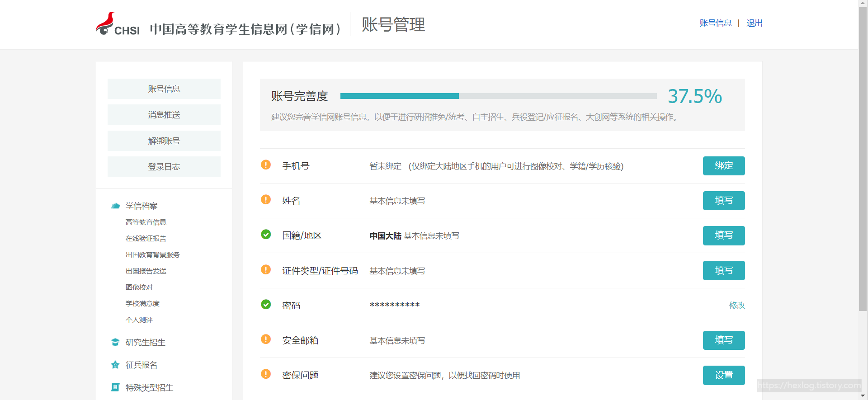
Task: Go to 图像校对
Action: [139, 287]
